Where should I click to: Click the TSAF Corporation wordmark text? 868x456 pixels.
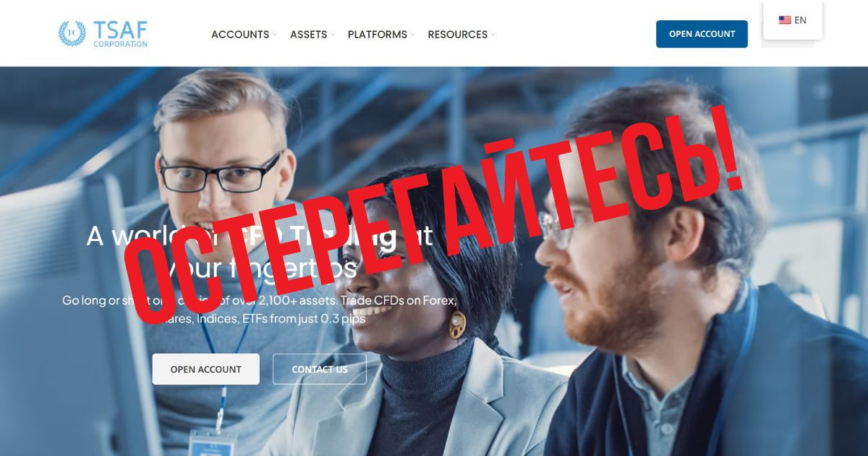(x=120, y=34)
